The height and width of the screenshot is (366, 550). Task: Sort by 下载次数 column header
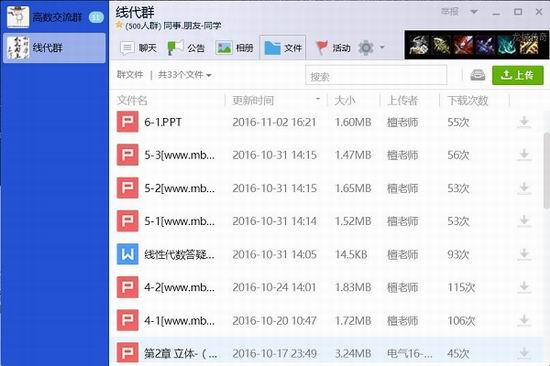[468, 101]
